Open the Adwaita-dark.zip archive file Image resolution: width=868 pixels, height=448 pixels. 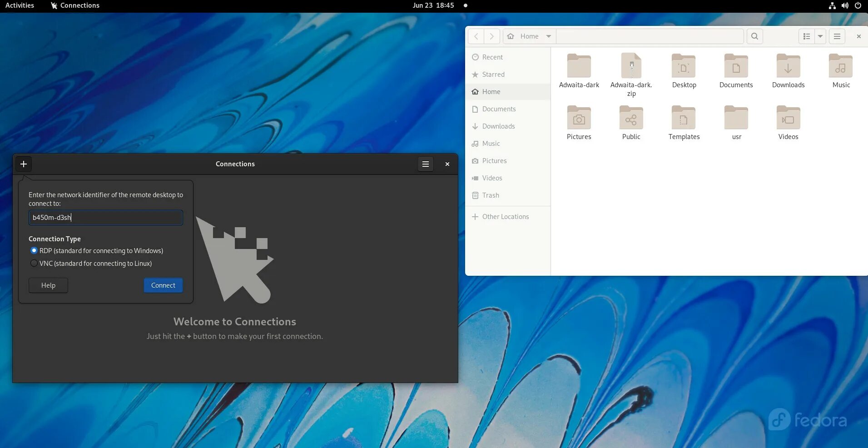point(631,75)
